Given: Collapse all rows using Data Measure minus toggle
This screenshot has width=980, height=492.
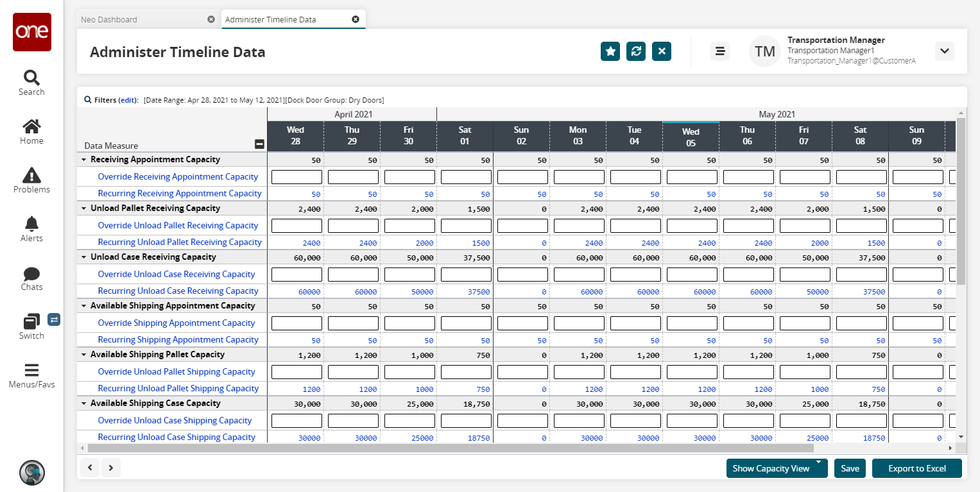Looking at the screenshot, I should (x=259, y=144).
